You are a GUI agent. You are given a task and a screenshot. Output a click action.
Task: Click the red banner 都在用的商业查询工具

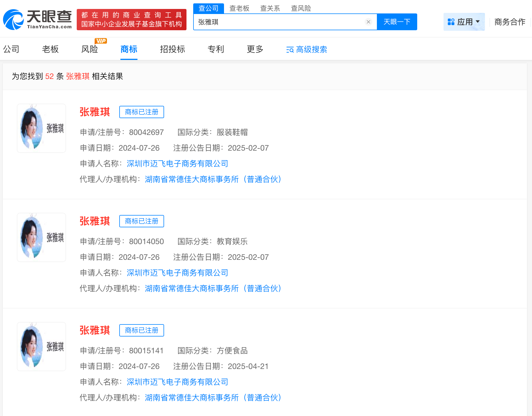tap(132, 20)
